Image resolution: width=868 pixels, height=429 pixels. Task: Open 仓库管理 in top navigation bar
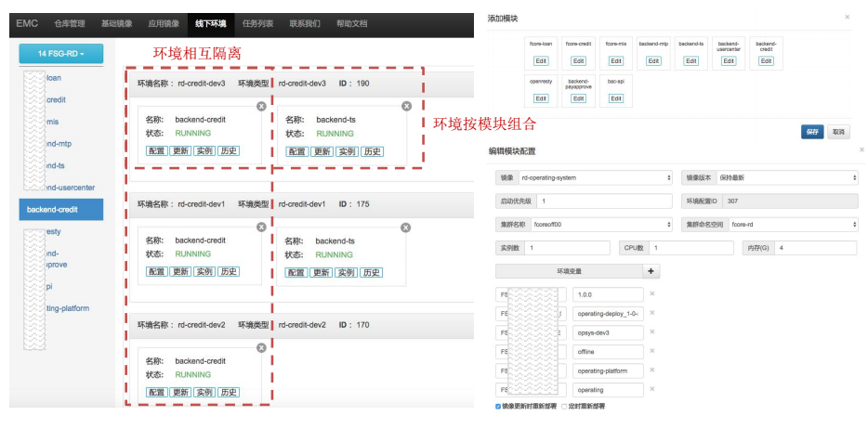point(69,22)
